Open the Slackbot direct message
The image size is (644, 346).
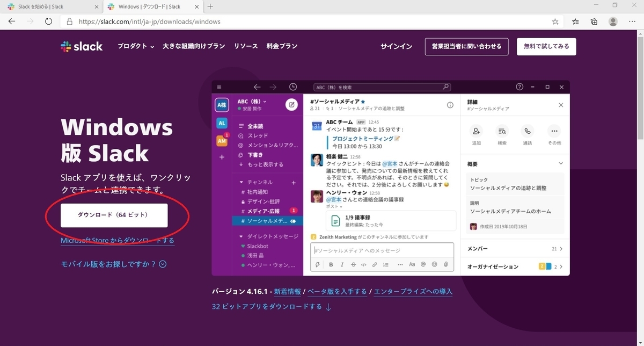point(258,246)
